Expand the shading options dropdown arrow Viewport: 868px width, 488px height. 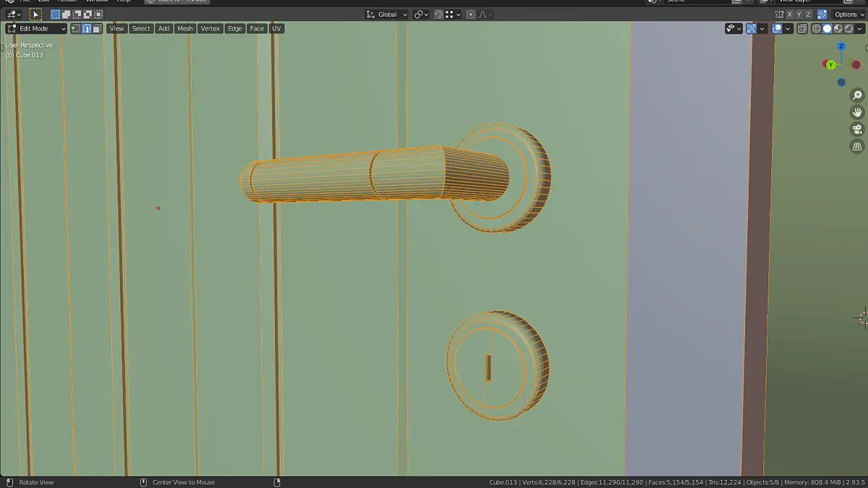click(x=860, y=29)
